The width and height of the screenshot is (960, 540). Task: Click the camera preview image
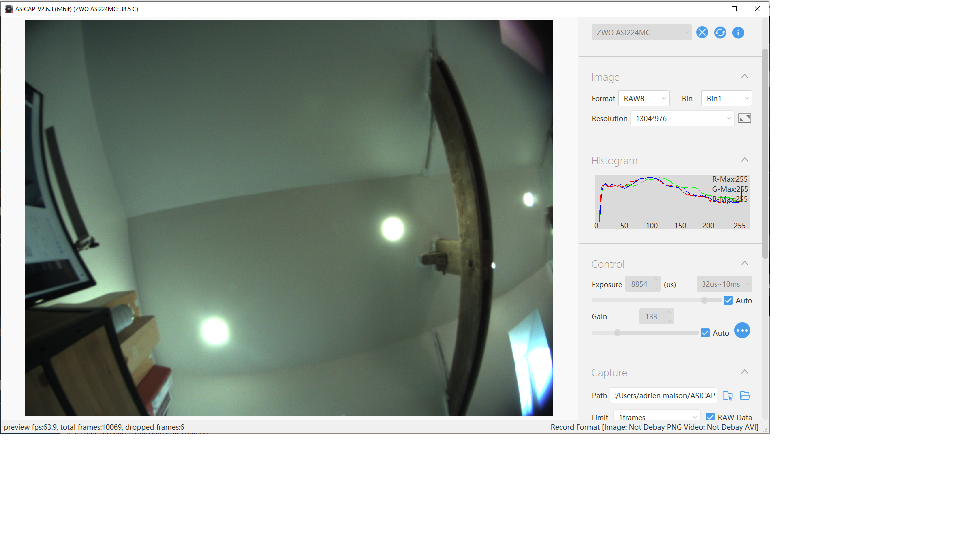[x=289, y=218]
